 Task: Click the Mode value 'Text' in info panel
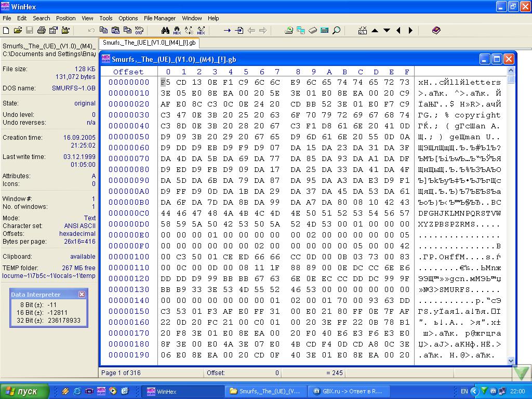pos(90,218)
